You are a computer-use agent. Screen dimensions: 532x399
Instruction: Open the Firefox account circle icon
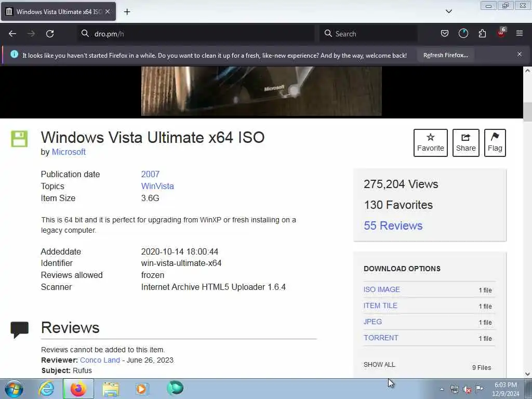tap(463, 34)
